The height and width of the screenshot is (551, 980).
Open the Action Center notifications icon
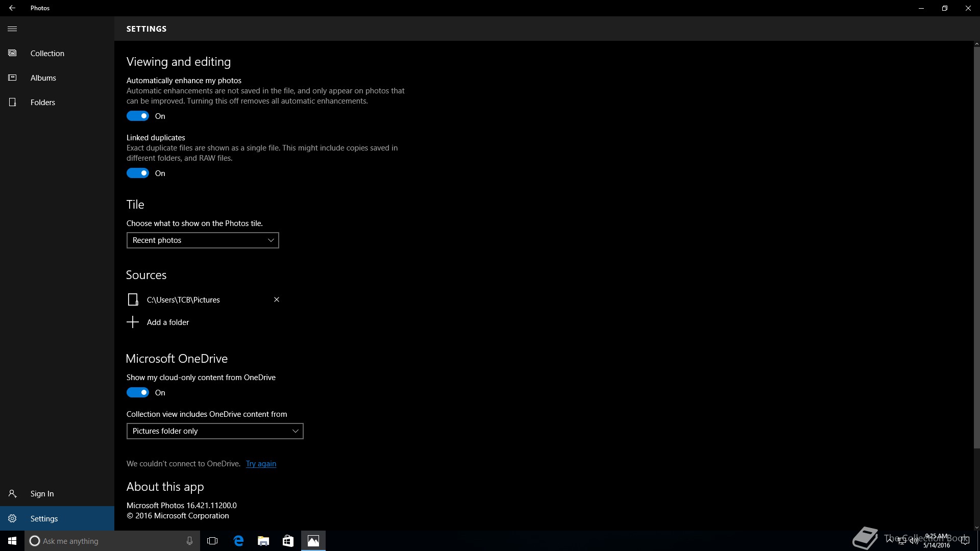pos(965,541)
